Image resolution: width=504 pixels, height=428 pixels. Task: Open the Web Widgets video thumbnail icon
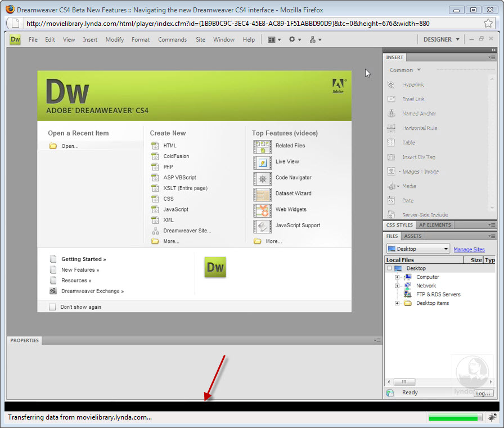coord(262,211)
